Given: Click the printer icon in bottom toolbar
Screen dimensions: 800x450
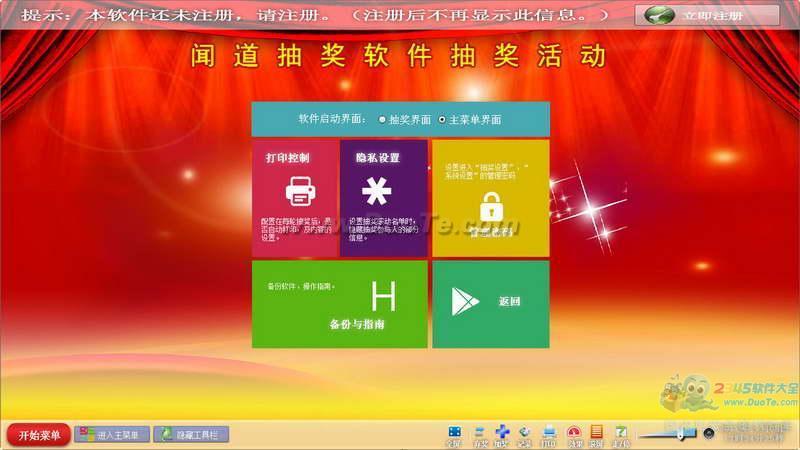Looking at the screenshot, I should [x=549, y=433].
